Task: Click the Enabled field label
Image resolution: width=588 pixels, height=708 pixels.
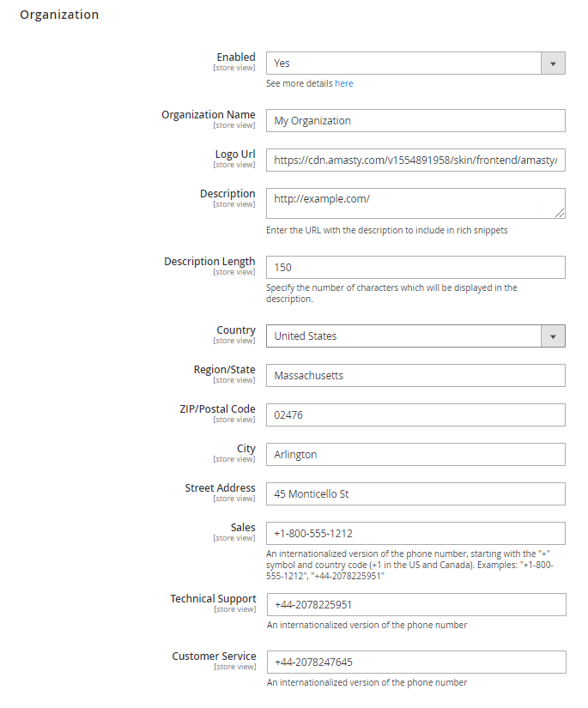Action: pyautogui.click(x=235, y=57)
